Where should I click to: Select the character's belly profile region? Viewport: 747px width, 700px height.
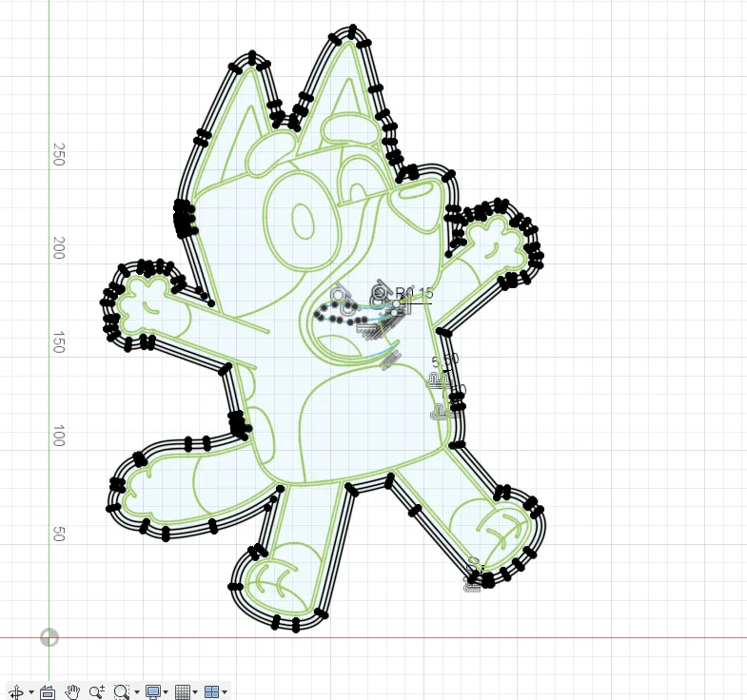tap(371, 418)
